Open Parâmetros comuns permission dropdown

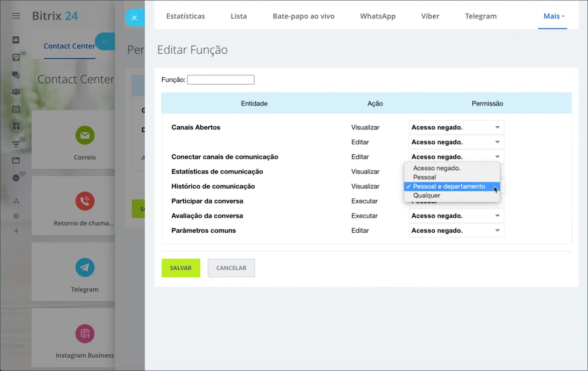pos(456,230)
